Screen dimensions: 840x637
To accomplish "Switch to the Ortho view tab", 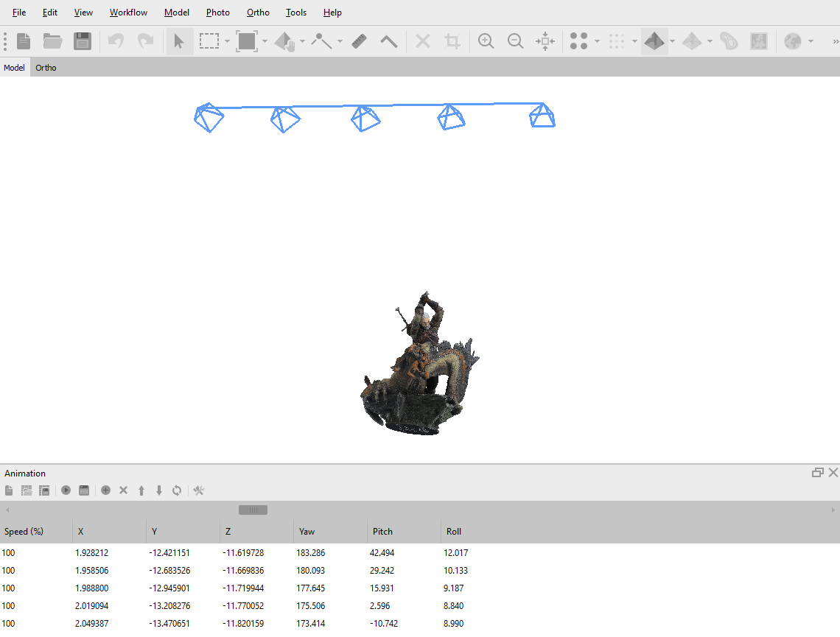I will point(46,68).
